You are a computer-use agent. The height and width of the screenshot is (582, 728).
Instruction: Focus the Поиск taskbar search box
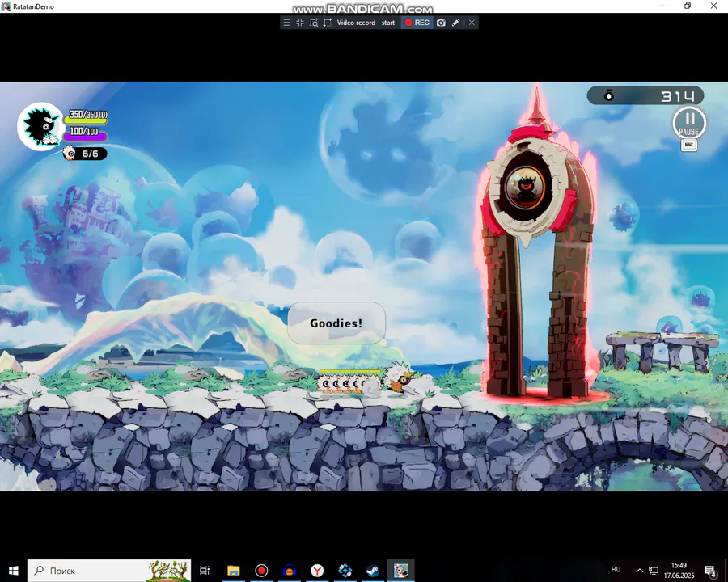(x=109, y=571)
